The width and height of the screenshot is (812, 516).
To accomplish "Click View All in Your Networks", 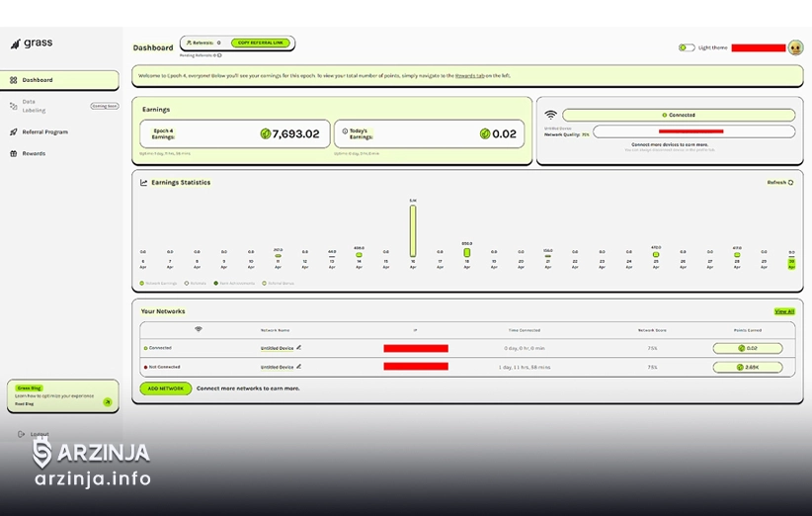I will coord(783,311).
